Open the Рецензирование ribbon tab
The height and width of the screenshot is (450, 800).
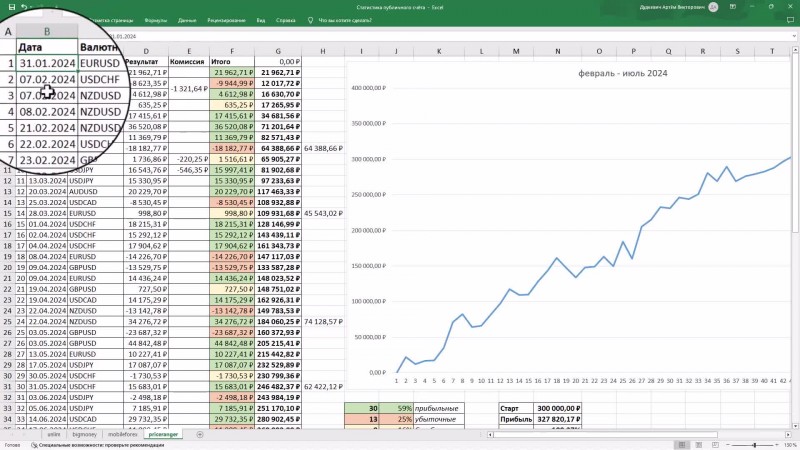pyautogui.click(x=227, y=20)
